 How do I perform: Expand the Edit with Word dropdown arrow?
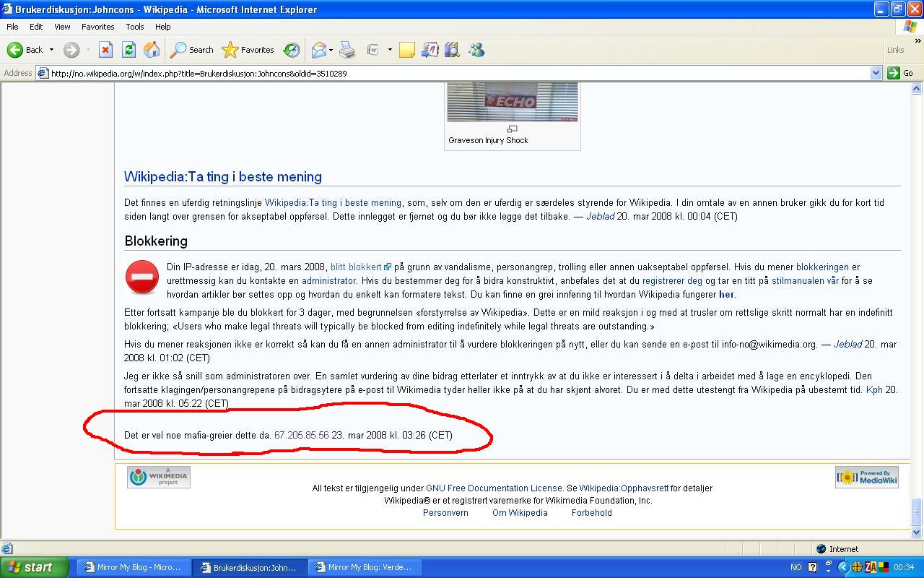click(x=390, y=50)
